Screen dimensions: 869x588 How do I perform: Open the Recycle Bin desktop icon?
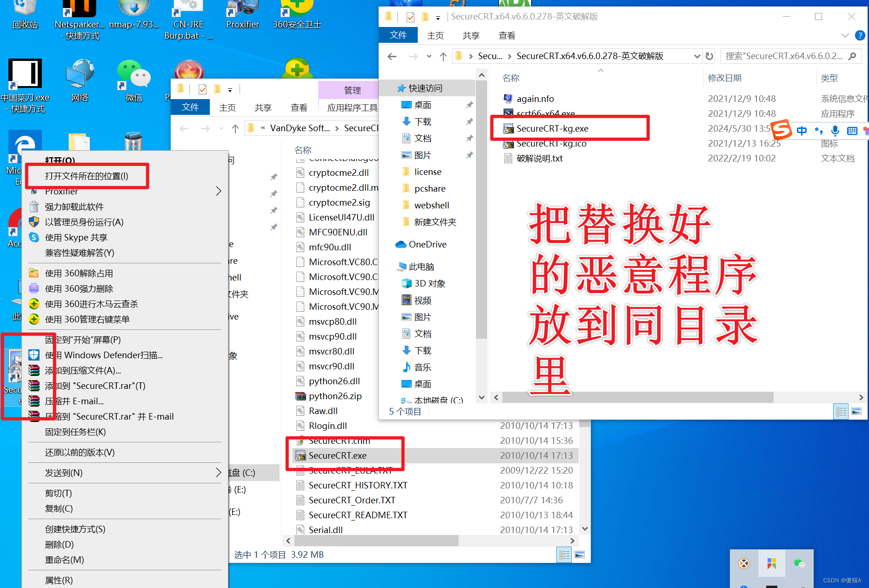25,15
